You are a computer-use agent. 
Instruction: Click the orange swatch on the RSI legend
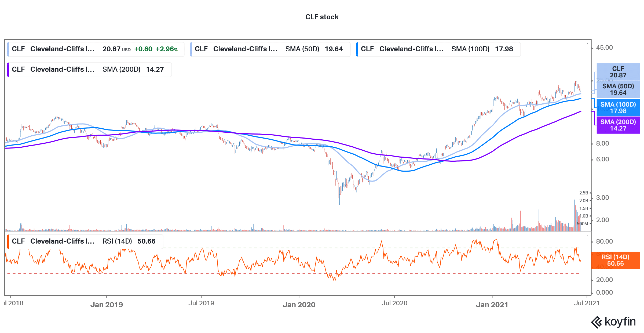8,241
